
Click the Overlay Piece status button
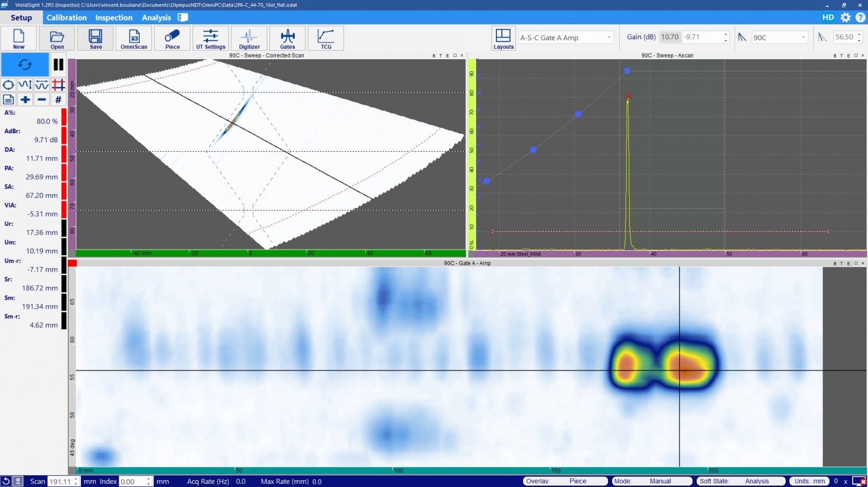click(x=565, y=481)
